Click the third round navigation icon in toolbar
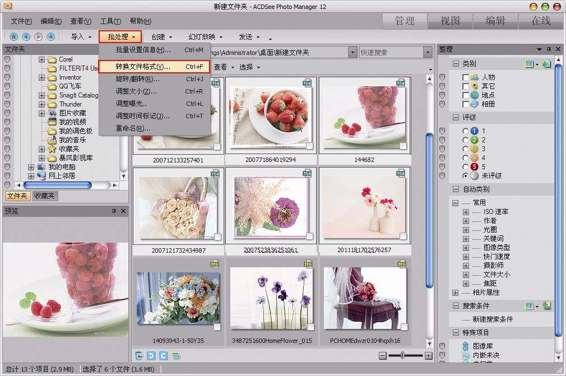The height and width of the screenshot is (376, 566). (x=38, y=36)
